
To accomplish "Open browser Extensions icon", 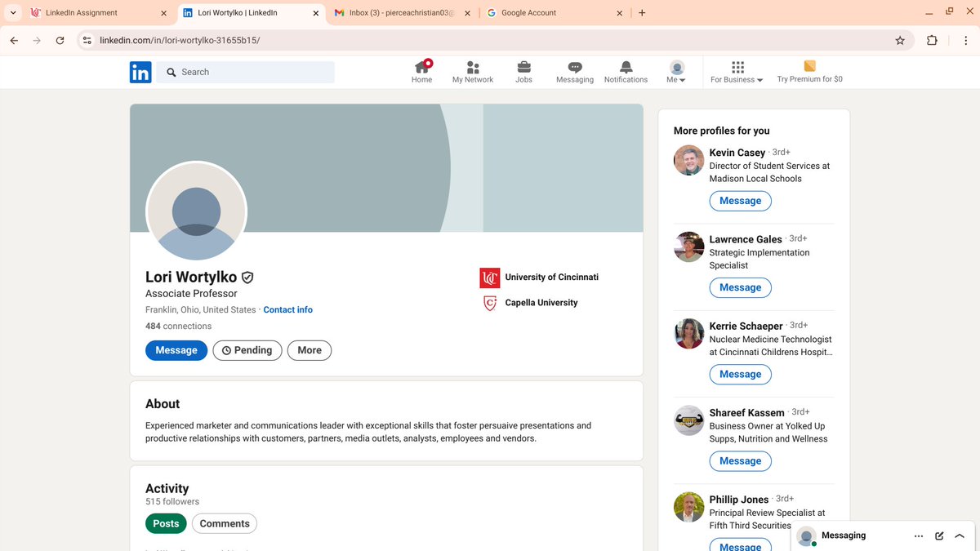I will coord(932,40).
